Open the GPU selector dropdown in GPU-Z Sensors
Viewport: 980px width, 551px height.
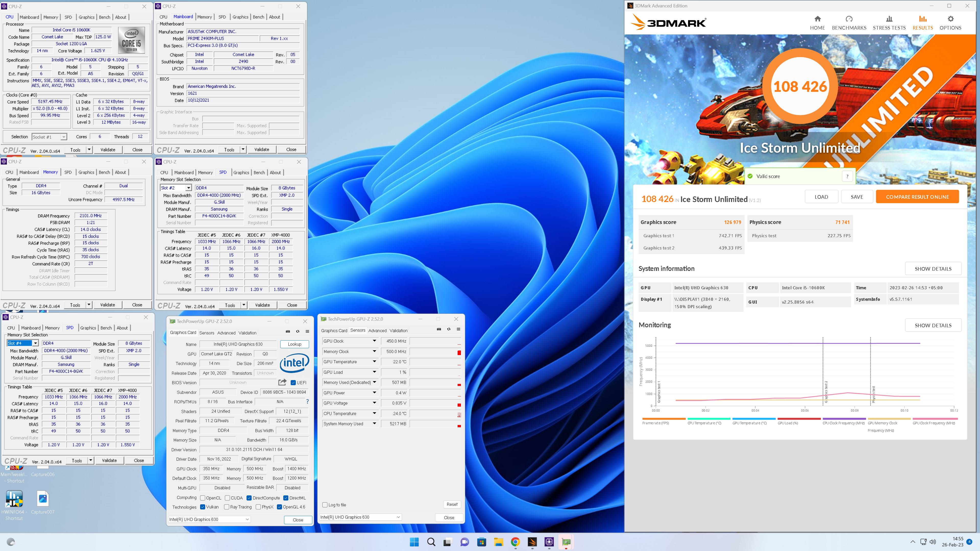click(x=360, y=517)
